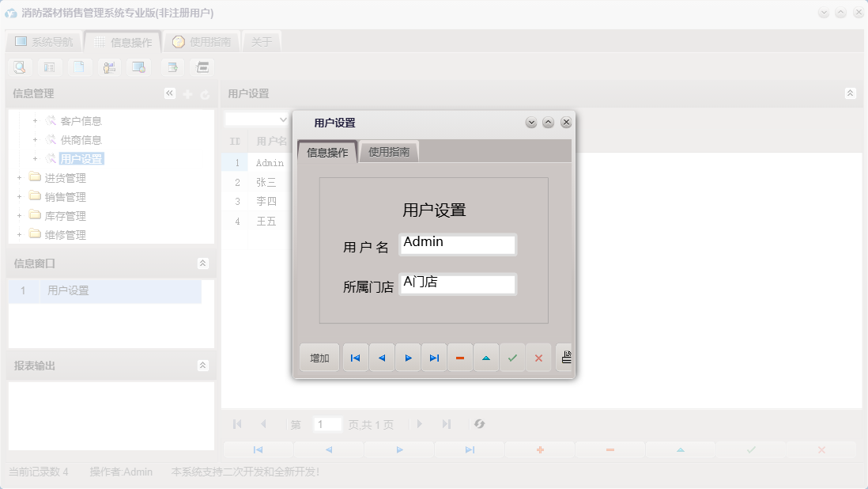Select the magnifier search icon on the toolbar
Image resolution: width=868 pixels, height=489 pixels.
tap(20, 67)
